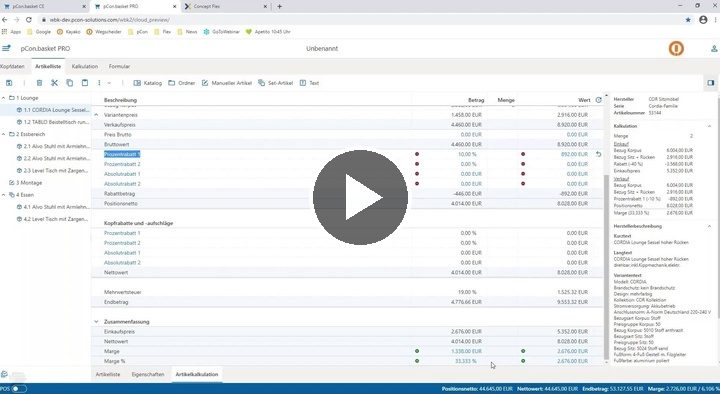Viewport: 720px width, 394px height.
Task: Toggle the POS switch in status bar
Action: point(19,389)
